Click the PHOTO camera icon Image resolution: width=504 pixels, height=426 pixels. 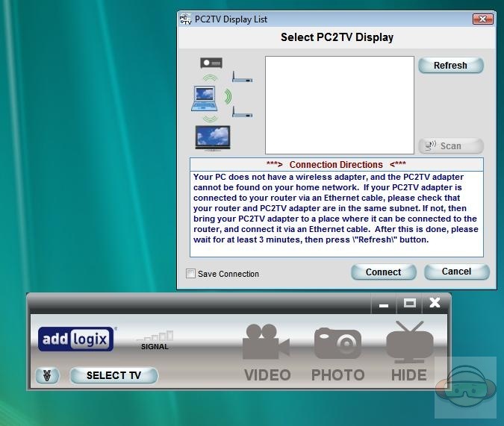(337, 343)
